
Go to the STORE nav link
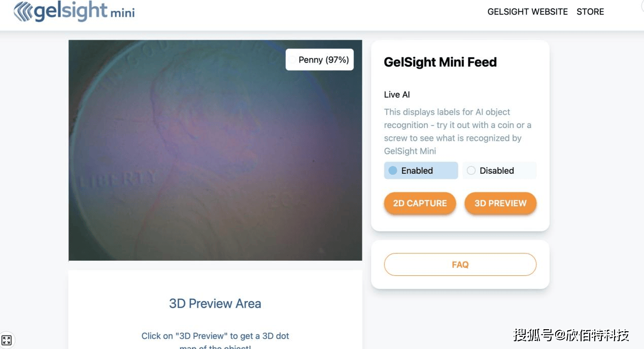click(590, 12)
